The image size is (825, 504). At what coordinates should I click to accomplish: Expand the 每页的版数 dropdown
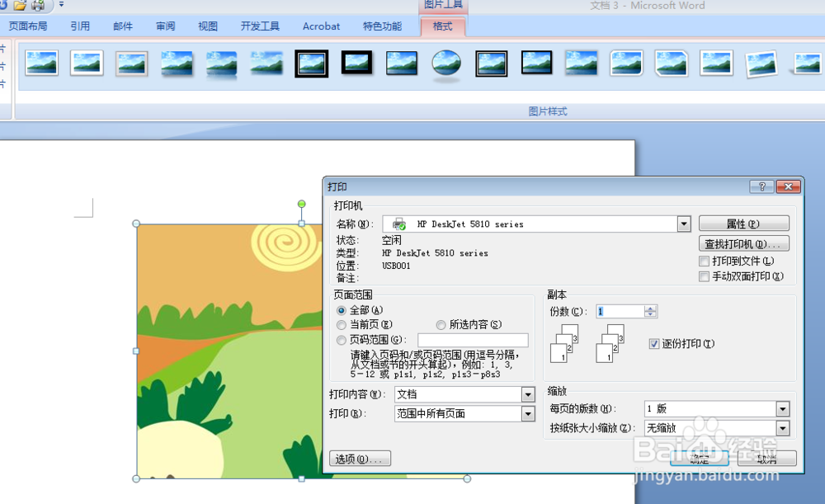[782, 409]
